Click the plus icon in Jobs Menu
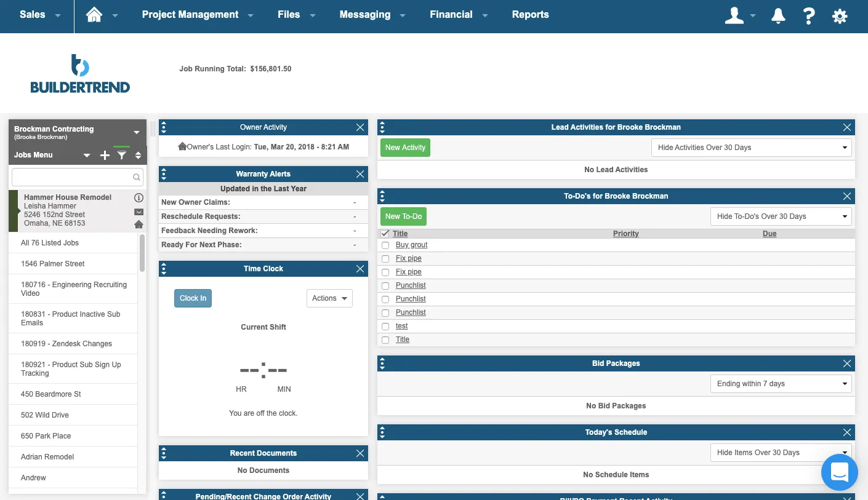 pos(105,156)
